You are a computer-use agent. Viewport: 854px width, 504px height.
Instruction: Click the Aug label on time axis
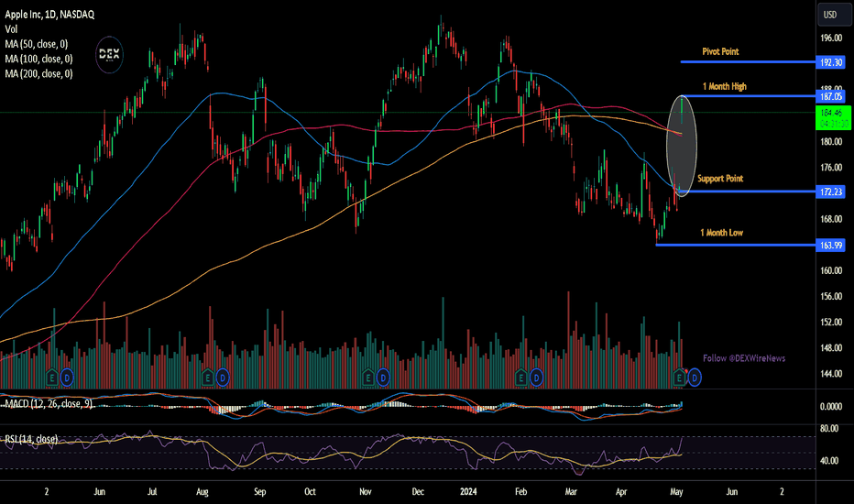click(203, 491)
